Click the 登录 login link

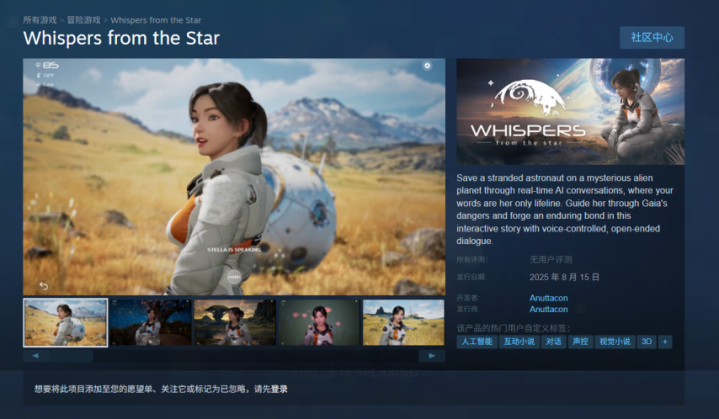279,389
